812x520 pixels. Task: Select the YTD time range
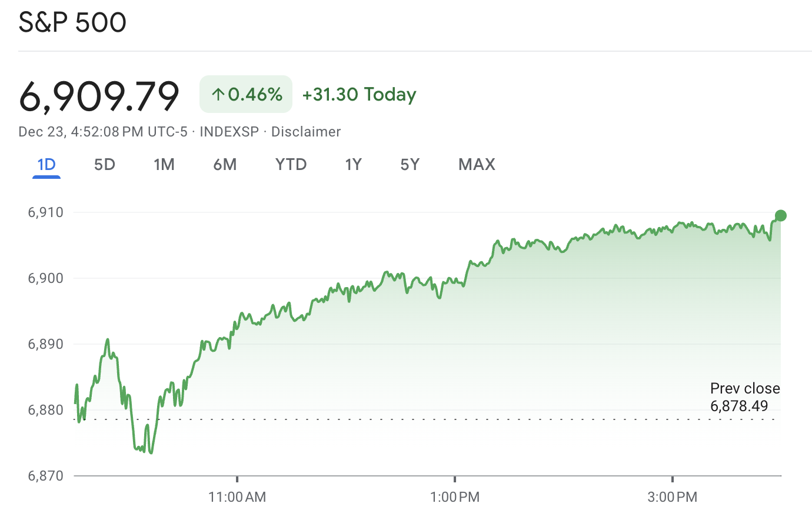291,165
